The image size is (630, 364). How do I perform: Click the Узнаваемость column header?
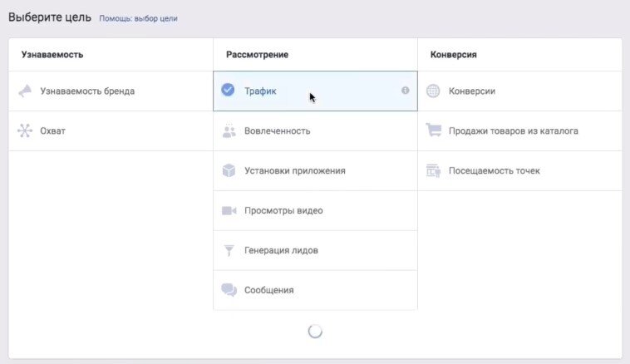tap(52, 55)
